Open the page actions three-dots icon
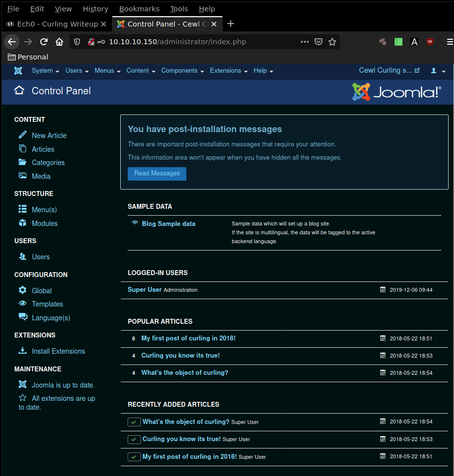Image resolution: width=454 pixels, height=476 pixels. (305, 42)
